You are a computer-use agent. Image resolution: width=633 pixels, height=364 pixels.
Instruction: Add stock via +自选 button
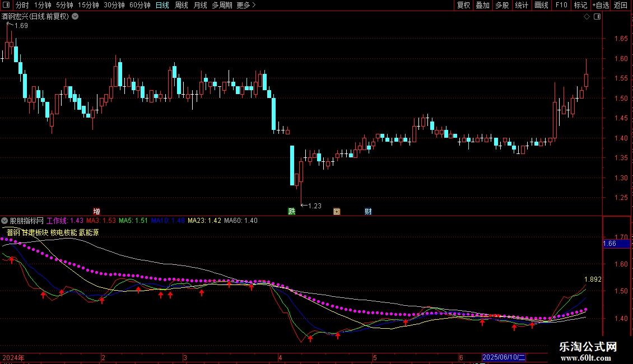[601, 5]
